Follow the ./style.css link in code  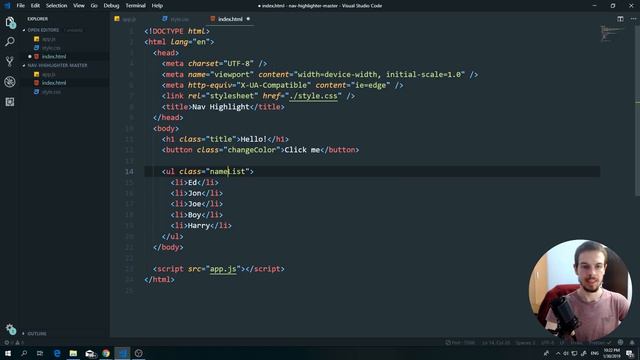click(x=313, y=96)
